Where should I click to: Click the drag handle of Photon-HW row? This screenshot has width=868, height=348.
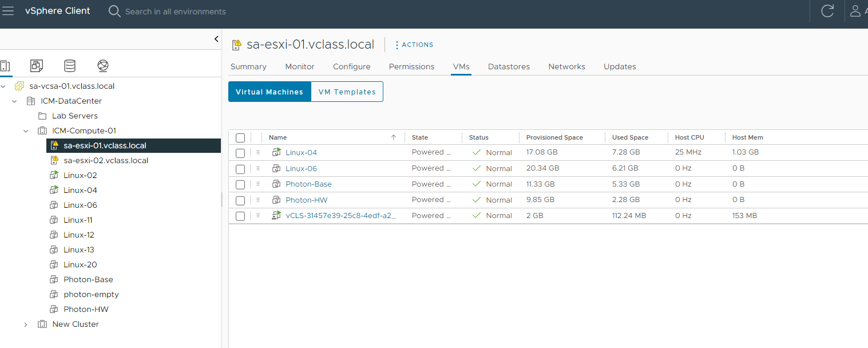(x=258, y=200)
